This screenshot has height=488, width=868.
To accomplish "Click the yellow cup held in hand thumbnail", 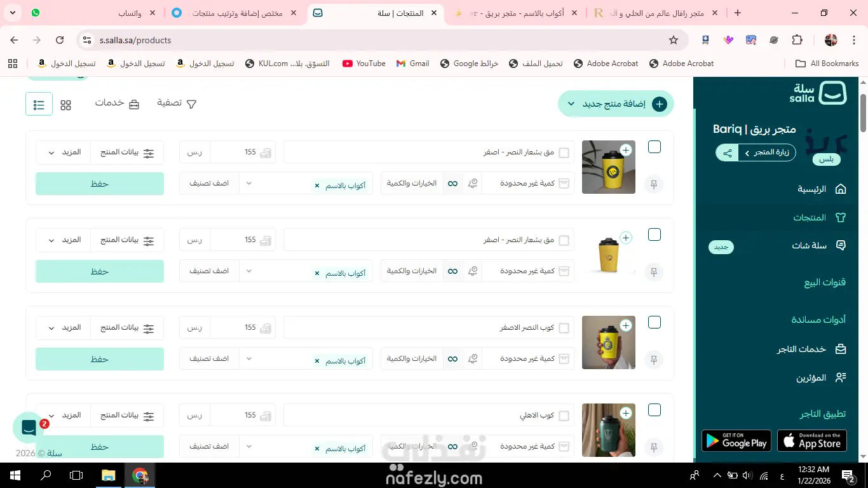I will tap(609, 342).
